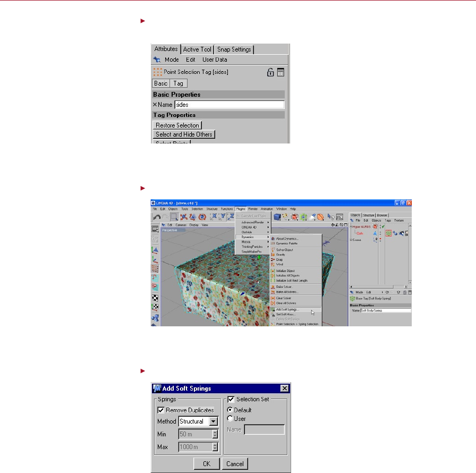Toggle the green checkmark on Hyper NURBS

coord(383,226)
